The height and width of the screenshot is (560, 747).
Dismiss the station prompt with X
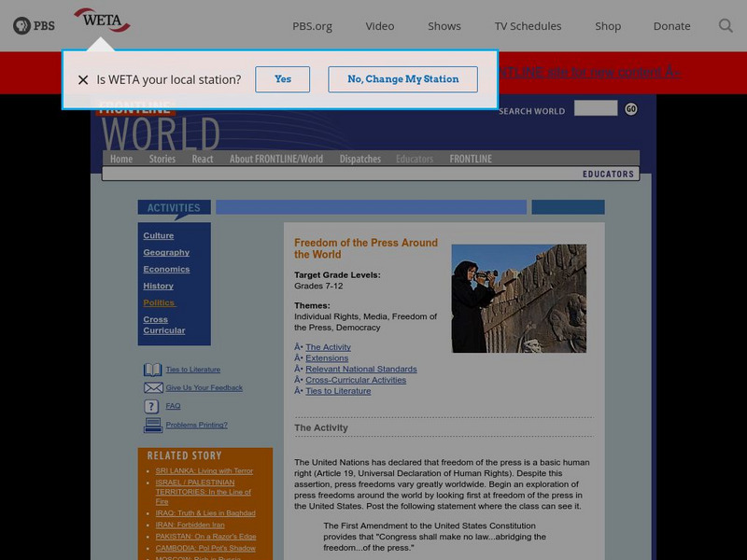point(83,79)
